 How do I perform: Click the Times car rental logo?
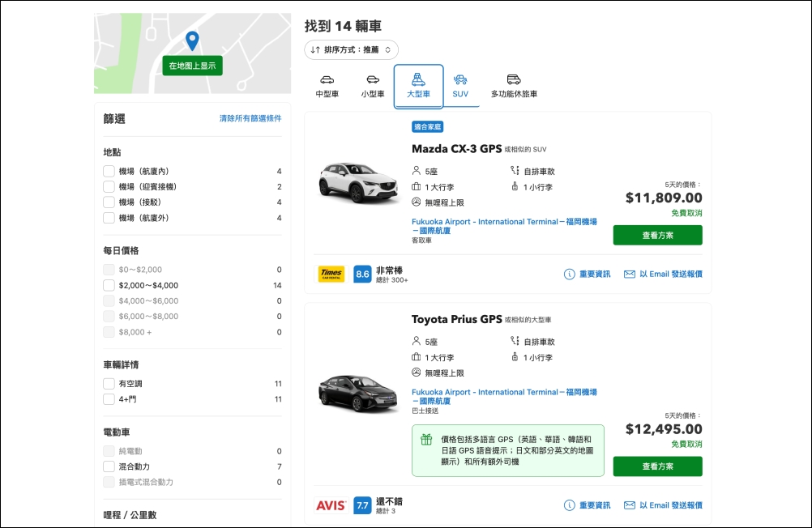[331, 274]
